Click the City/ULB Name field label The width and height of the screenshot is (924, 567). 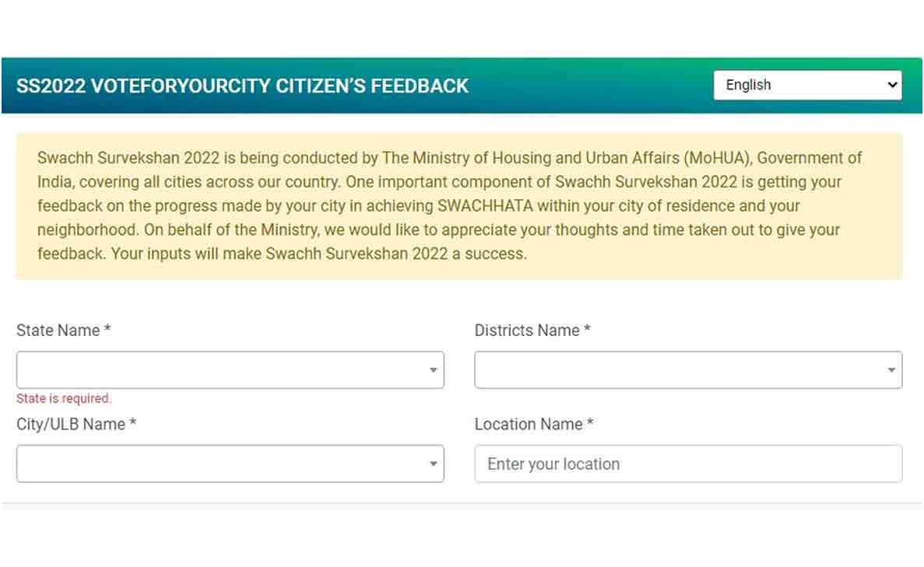click(71, 424)
